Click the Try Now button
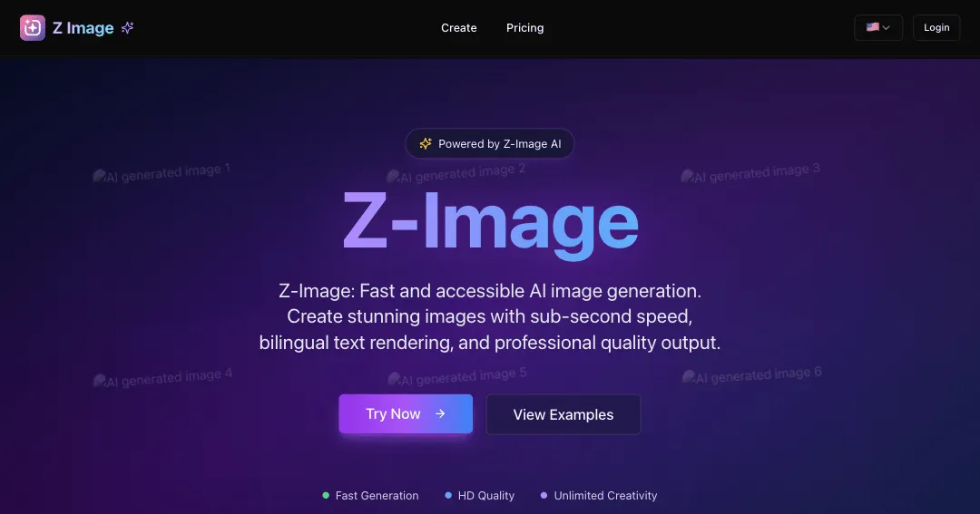Image resolution: width=980 pixels, height=514 pixels. point(406,413)
